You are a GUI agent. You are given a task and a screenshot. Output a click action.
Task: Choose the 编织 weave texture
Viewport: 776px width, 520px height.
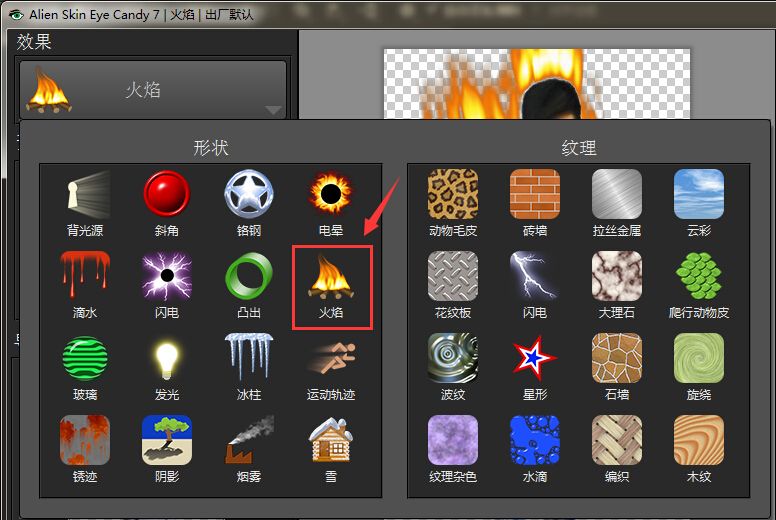click(617, 449)
